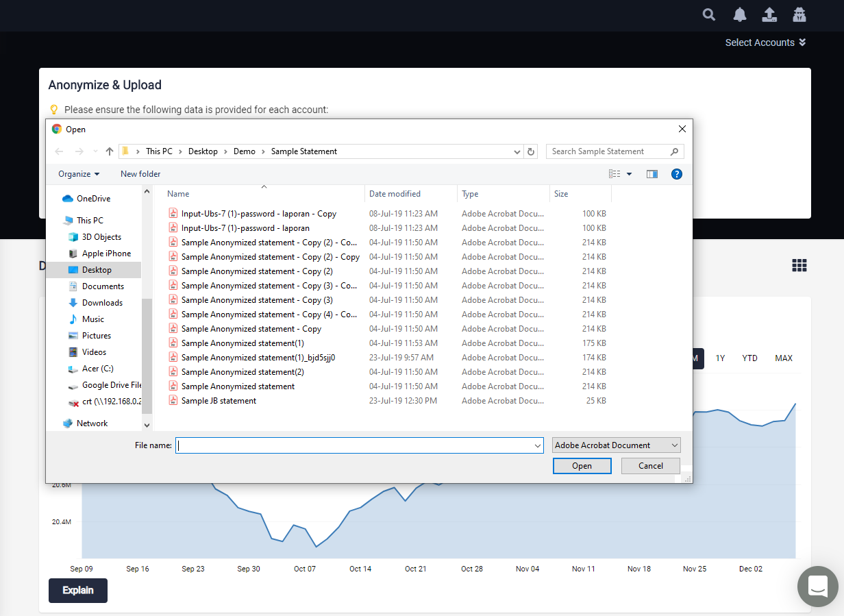
Task: Expand the File name dropdown arrow
Action: [x=538, y=445]
